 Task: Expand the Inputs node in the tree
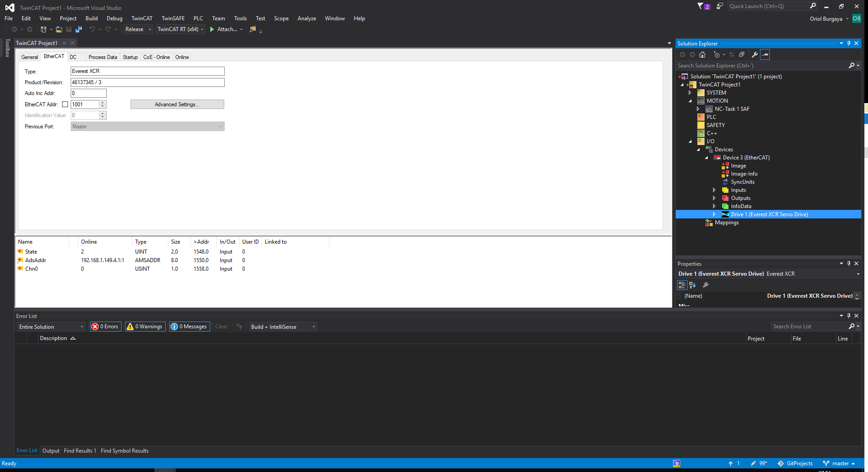[x=714, y=190]
